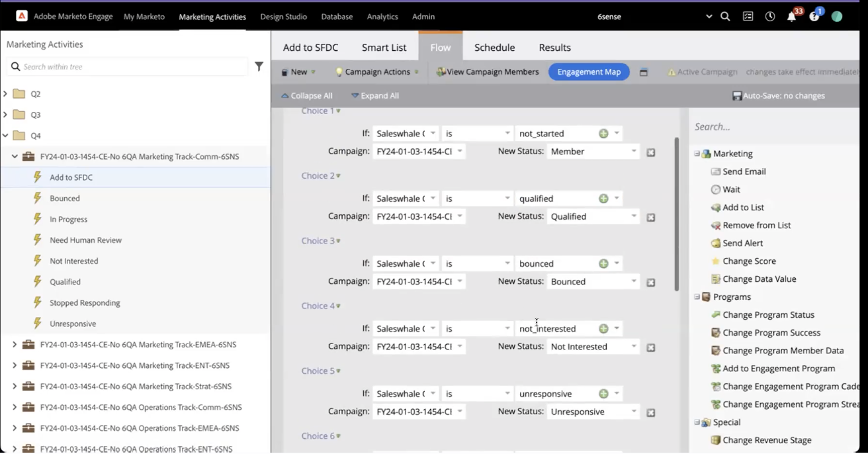Delete Choice 1 with its X icon
868x454 pixels.
point(651,152)
